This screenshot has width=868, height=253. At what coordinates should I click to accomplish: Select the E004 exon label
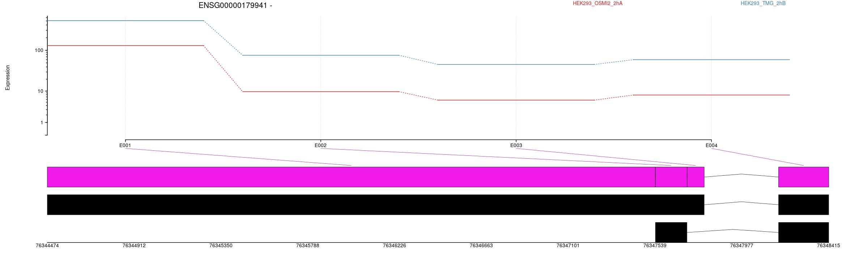711,146
